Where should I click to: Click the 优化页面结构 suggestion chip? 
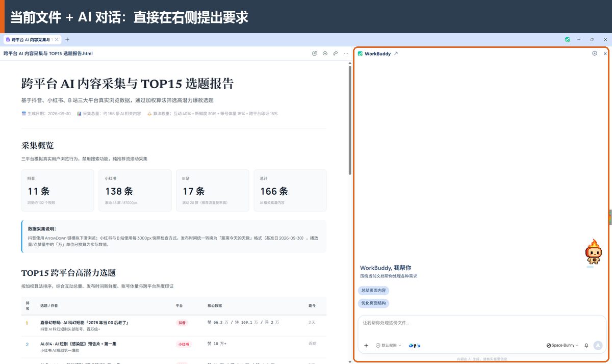click(x=374, y=303)
